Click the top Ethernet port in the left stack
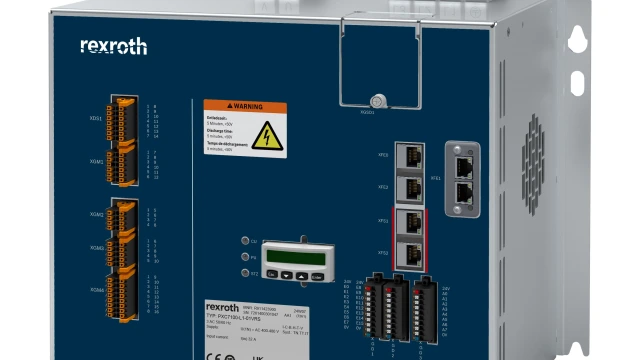 [410, 156]
